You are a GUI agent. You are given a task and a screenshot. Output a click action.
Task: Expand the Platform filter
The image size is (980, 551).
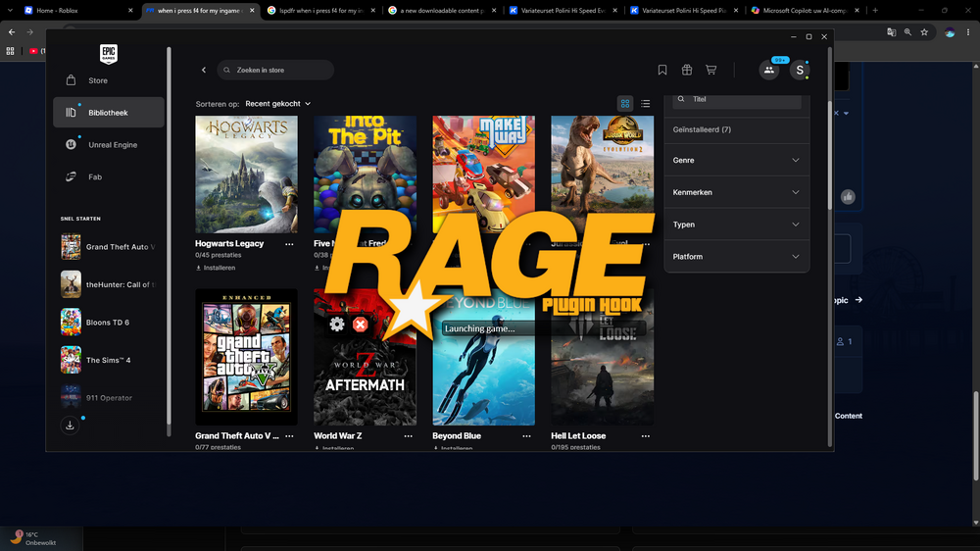[x=736, y=257]
